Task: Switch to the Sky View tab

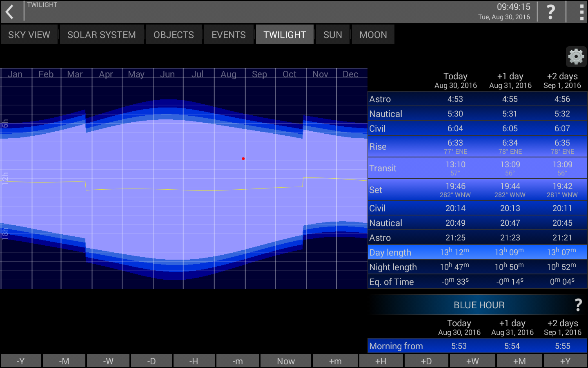Action: point(29,35)
